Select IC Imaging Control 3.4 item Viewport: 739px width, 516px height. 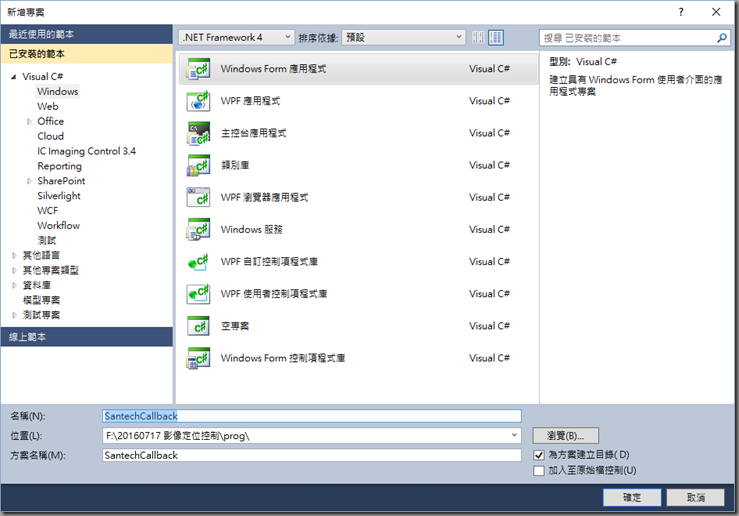pos(86,151)
